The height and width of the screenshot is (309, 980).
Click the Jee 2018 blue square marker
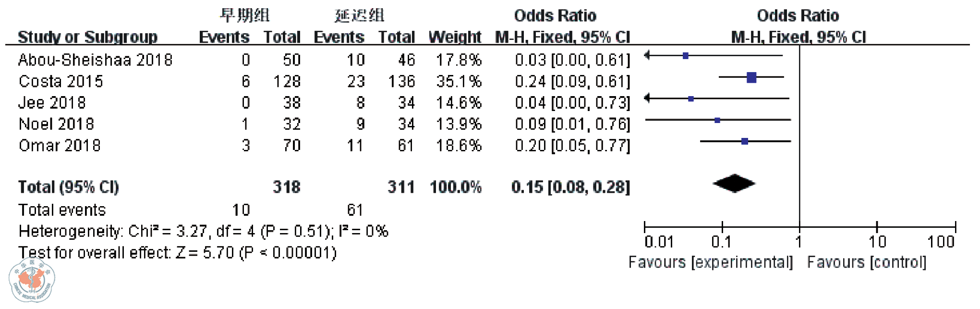coord(690,99)
